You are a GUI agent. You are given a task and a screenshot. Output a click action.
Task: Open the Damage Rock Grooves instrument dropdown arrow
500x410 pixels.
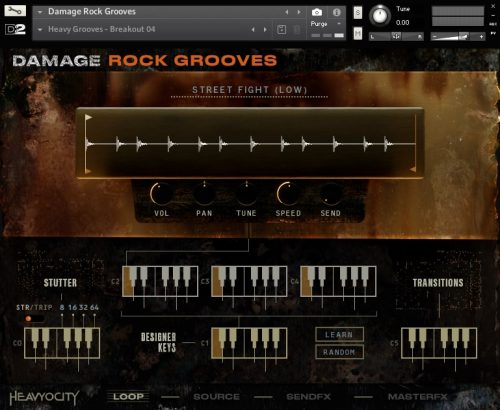click(40, 12)
